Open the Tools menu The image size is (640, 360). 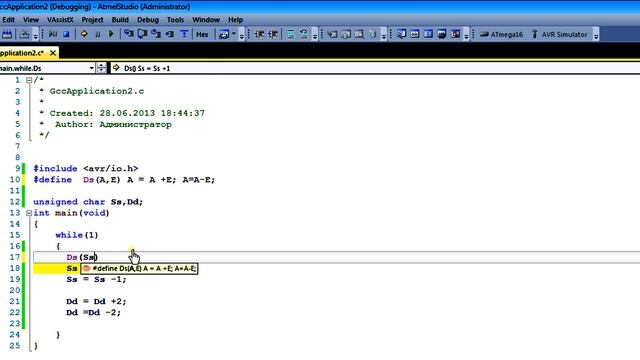point(176,20)
